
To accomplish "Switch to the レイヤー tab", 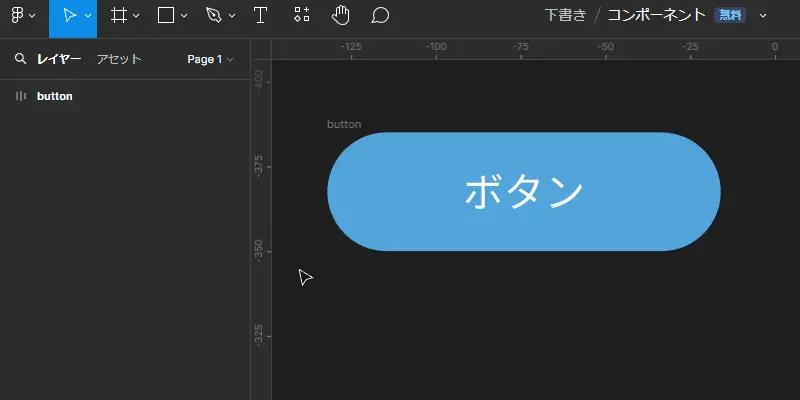I will point(59,59).
